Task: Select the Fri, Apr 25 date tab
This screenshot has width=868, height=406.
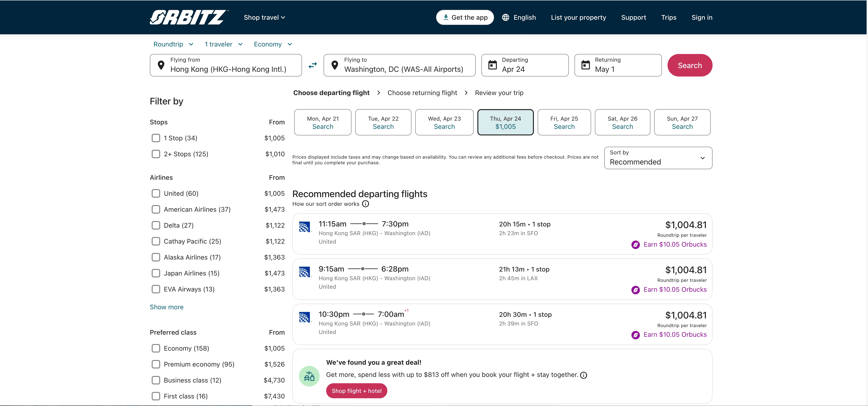Action: [564, 122]
